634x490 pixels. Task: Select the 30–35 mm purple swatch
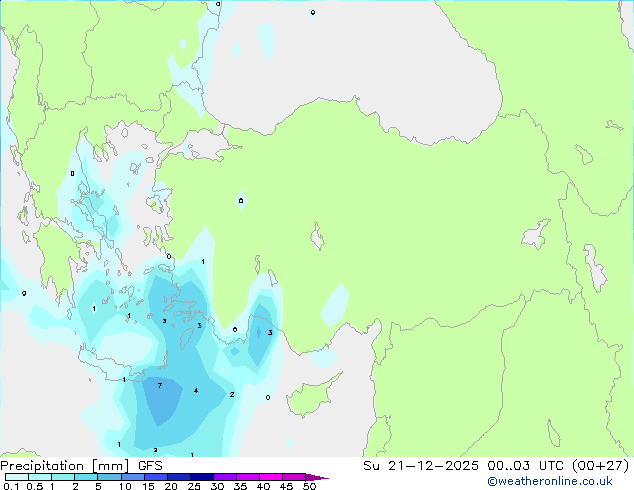click(x=224, y=477)
